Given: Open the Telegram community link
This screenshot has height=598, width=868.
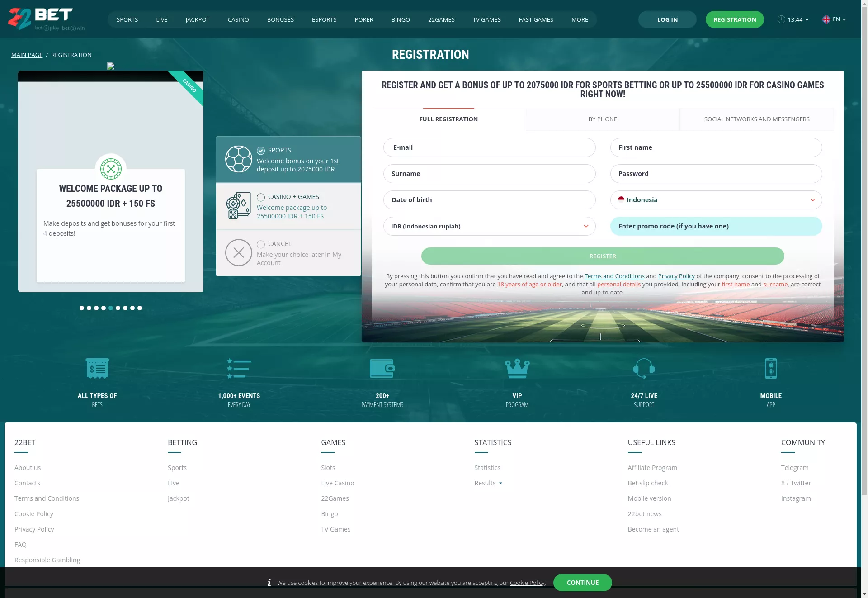Looking at the screenshot, I should pos(795,468).
